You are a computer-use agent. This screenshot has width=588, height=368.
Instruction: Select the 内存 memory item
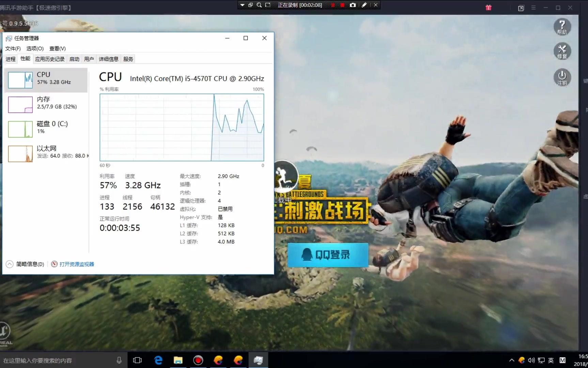coord(46,104)
